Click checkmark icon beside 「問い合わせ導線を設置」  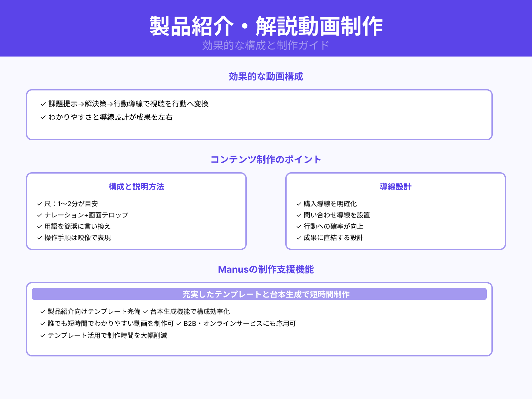coord(298,215)
